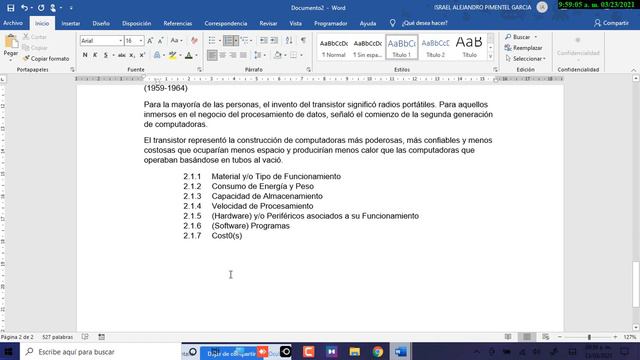Open Chrome from the taskbar
Image resolution: width=640 pixels, height=360 pixels.
coord(378,351)
